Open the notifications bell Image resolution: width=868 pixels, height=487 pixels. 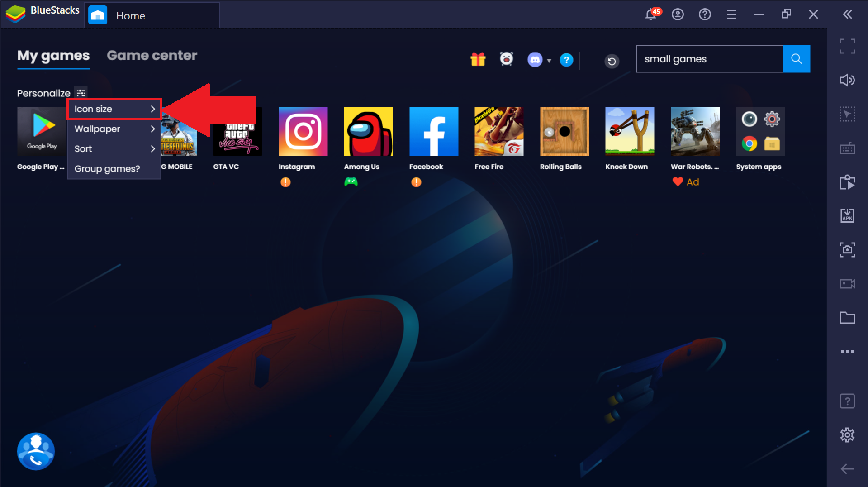651,14
